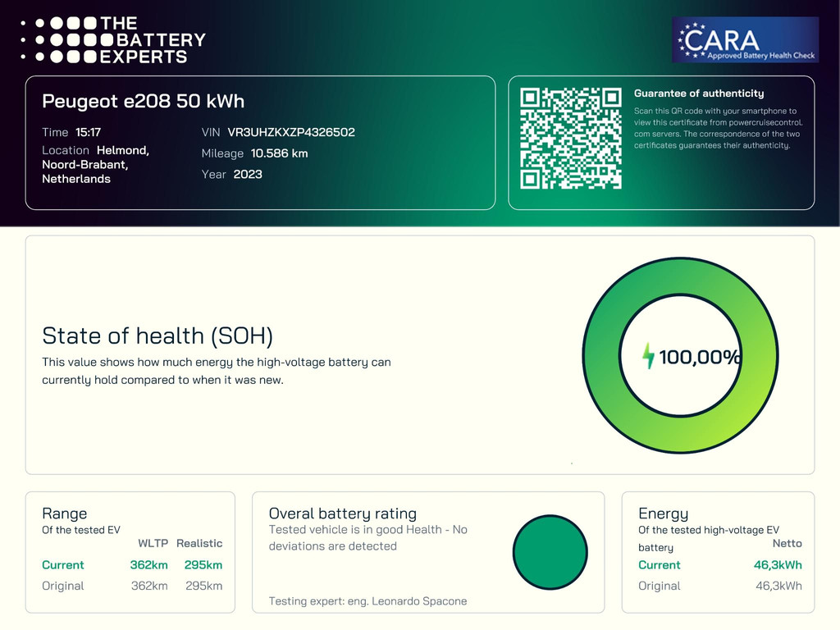Click the QR code scanning instructions paragraph

click(x=718, y=128)
